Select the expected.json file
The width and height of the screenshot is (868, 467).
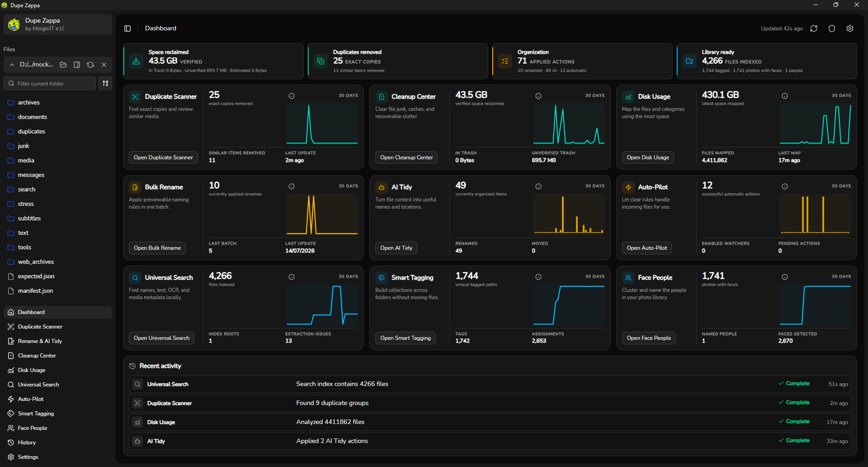58,276
